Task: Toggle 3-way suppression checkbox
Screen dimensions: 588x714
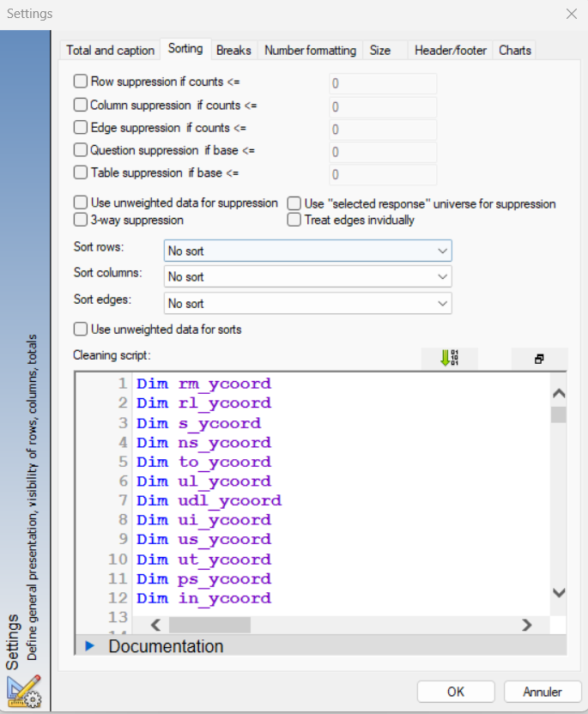Action: pyautogui.click(x=81, y=220)
